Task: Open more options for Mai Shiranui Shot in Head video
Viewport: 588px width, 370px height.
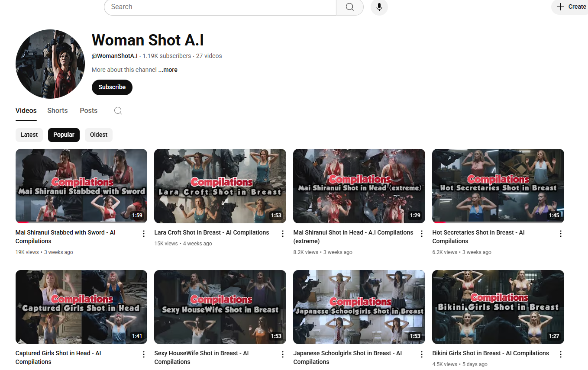Action: click(x=422, y=234)
